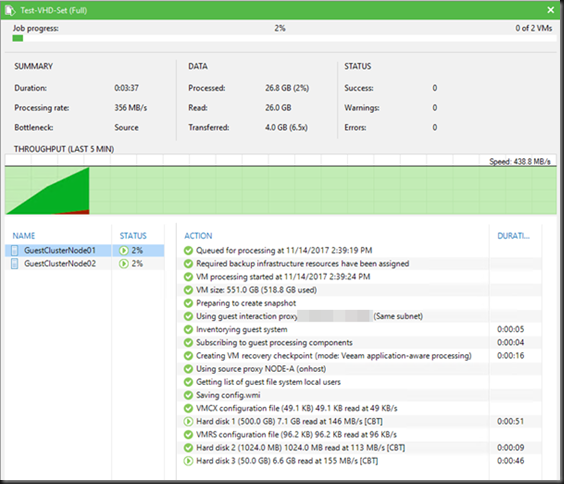Click the Transferred value 4.0 GB (6.5x)
Screen dimensions: 564x484
[x=286, y=127]
